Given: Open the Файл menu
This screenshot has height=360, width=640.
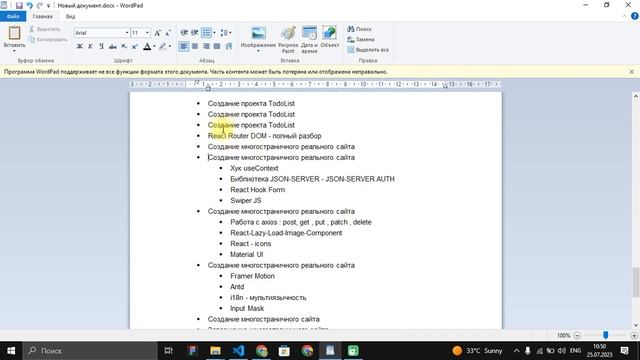Looking at the screenshot, I should [x=13, y=16].
